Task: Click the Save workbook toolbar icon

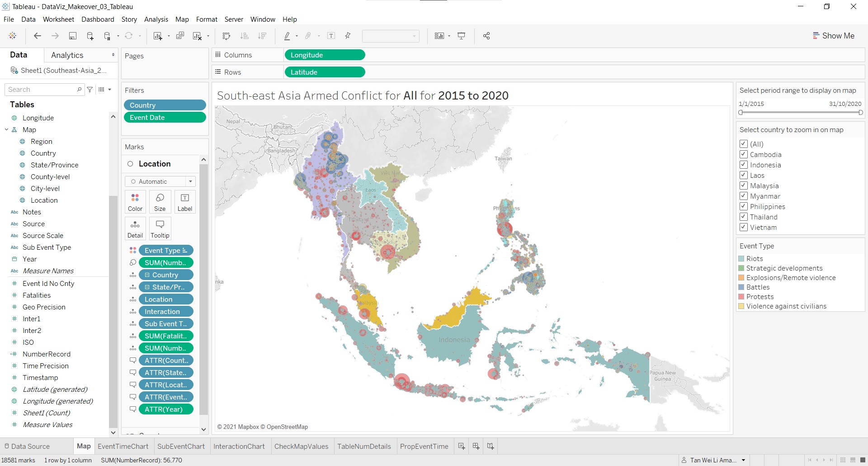Action: point(72,36)
